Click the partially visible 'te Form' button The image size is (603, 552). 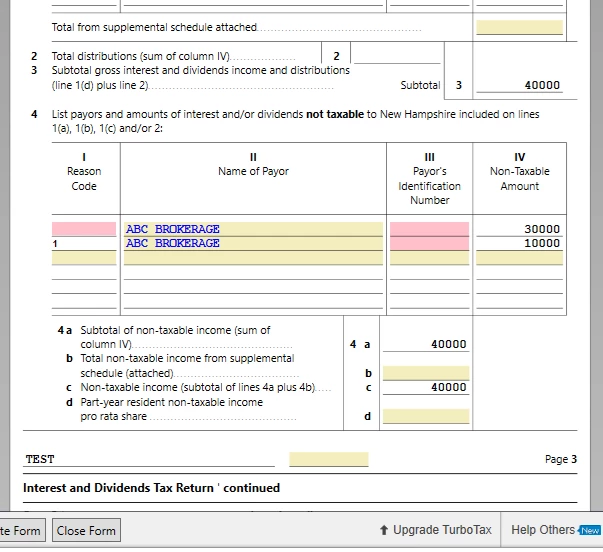click(22, 530)
